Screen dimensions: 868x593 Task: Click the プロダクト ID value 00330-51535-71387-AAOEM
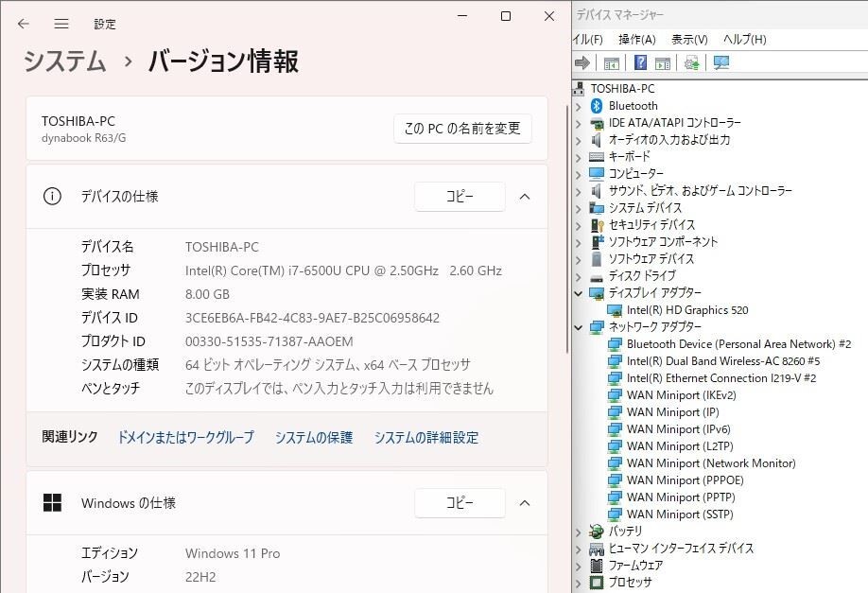tap(269, 341)
